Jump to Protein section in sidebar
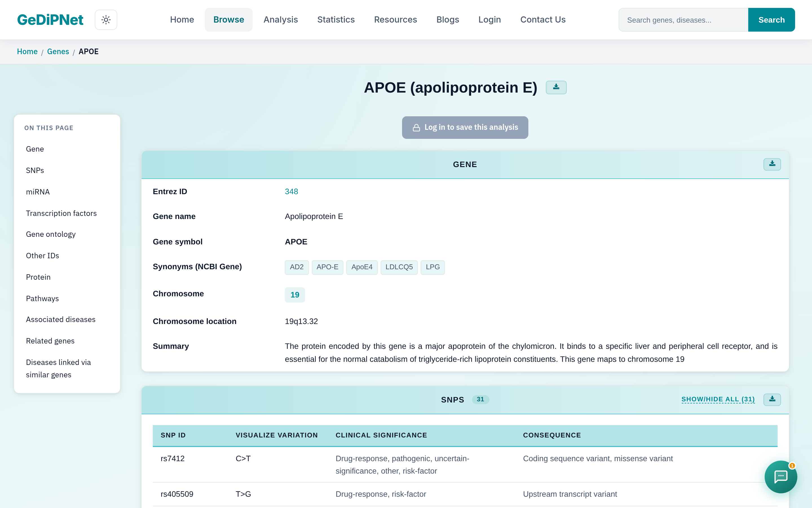 click(x=38, y=277)
